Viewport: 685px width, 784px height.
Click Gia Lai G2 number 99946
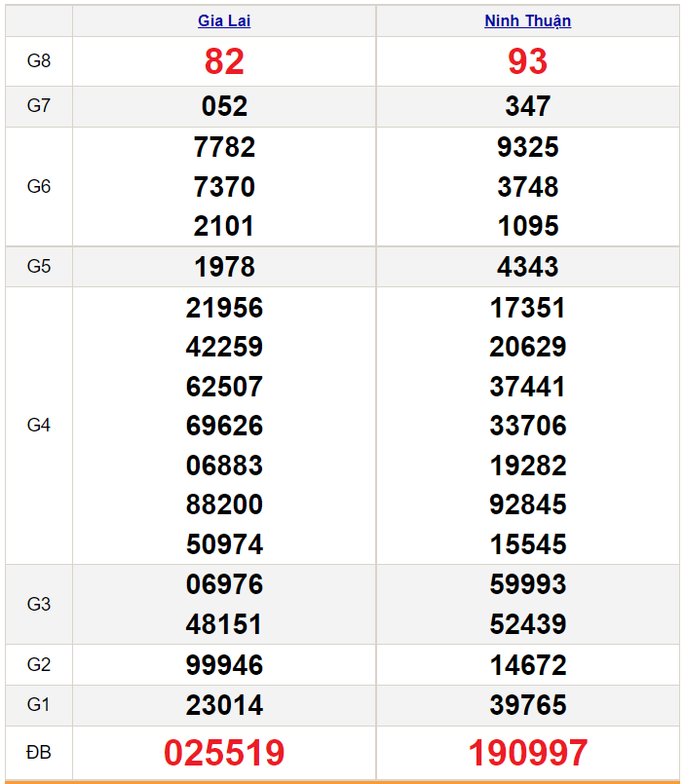[224, 665]
